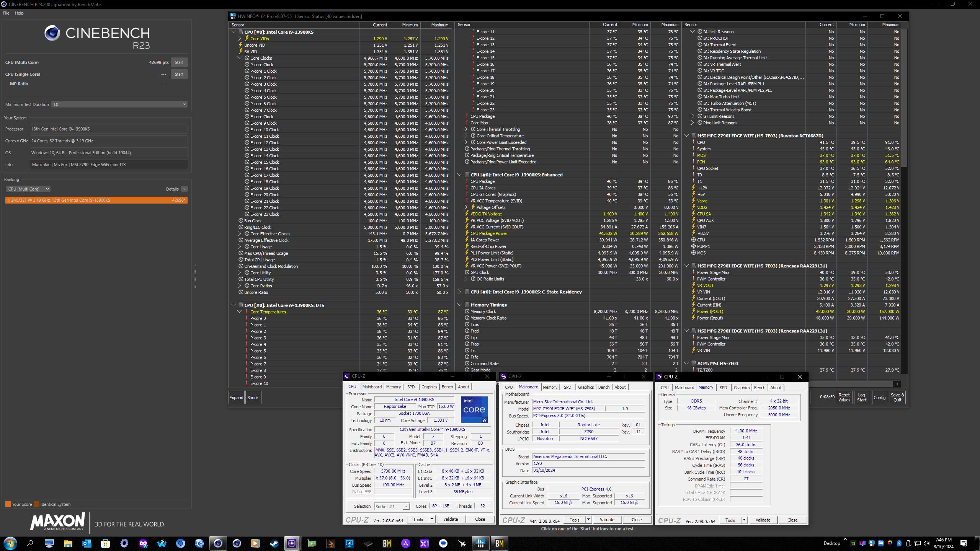Click the volume speaker tray icon
The height and width of the screenshot is (551, 980).
pyautogui.click(x=926, y=543)
